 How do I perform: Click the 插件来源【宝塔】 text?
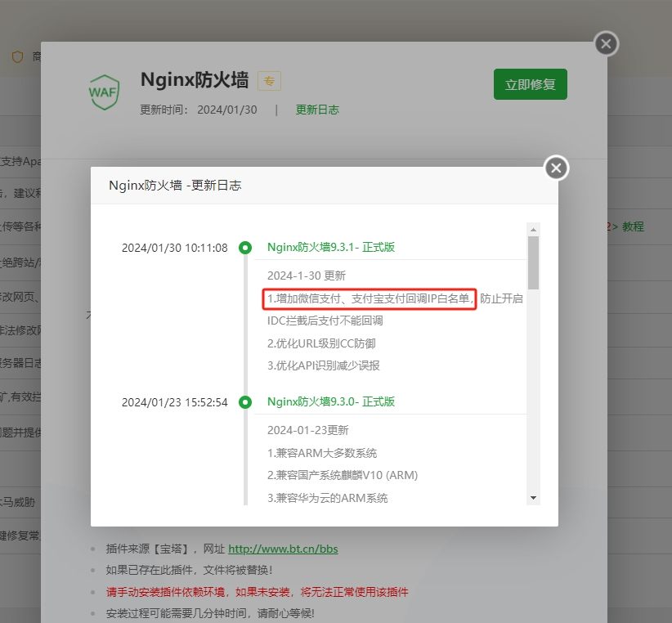[x=147, y=549]
